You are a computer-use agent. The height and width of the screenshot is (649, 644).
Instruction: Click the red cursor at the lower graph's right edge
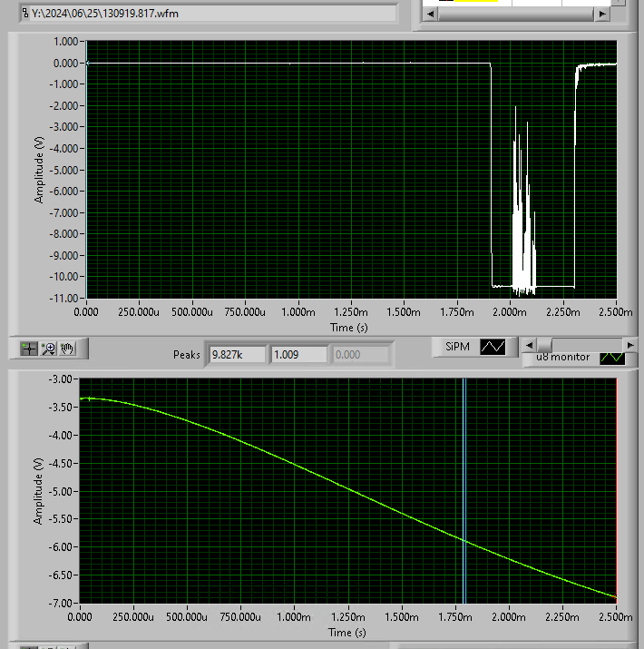[616, 490]
